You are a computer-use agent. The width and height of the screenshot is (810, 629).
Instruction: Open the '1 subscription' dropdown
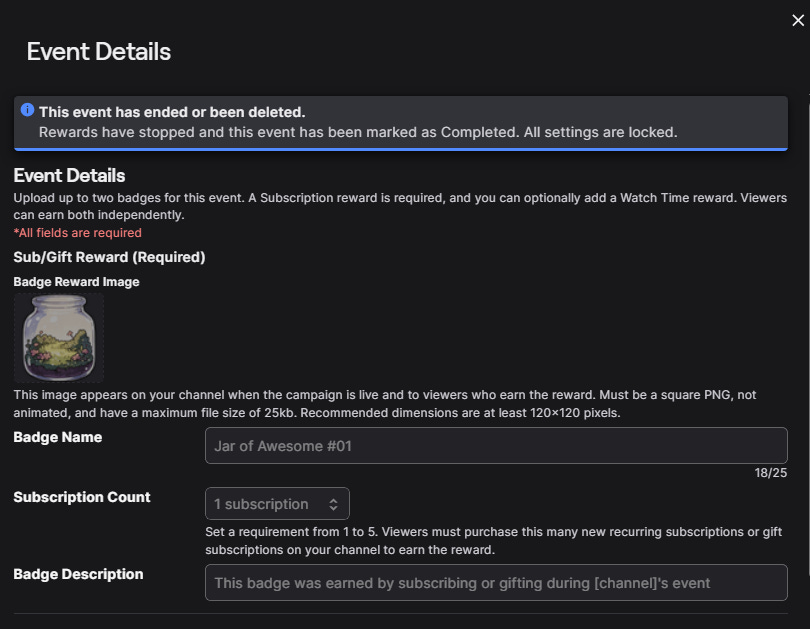pyautogui.click(x=277, y=504)
